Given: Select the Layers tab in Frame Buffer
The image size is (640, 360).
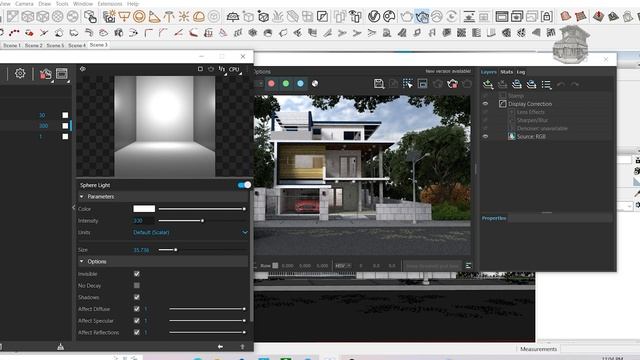Looking at the screenshot, I should click(x=489, y=72).
